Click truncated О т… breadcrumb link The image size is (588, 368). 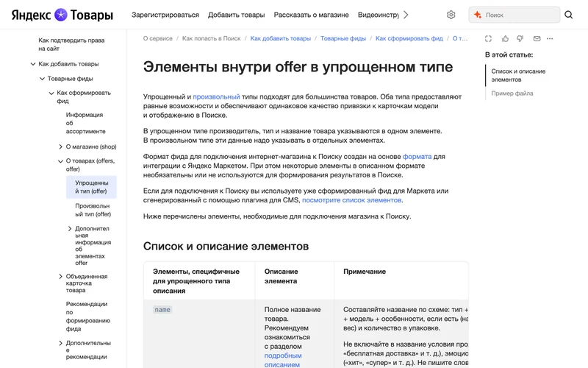coord(460,38)
